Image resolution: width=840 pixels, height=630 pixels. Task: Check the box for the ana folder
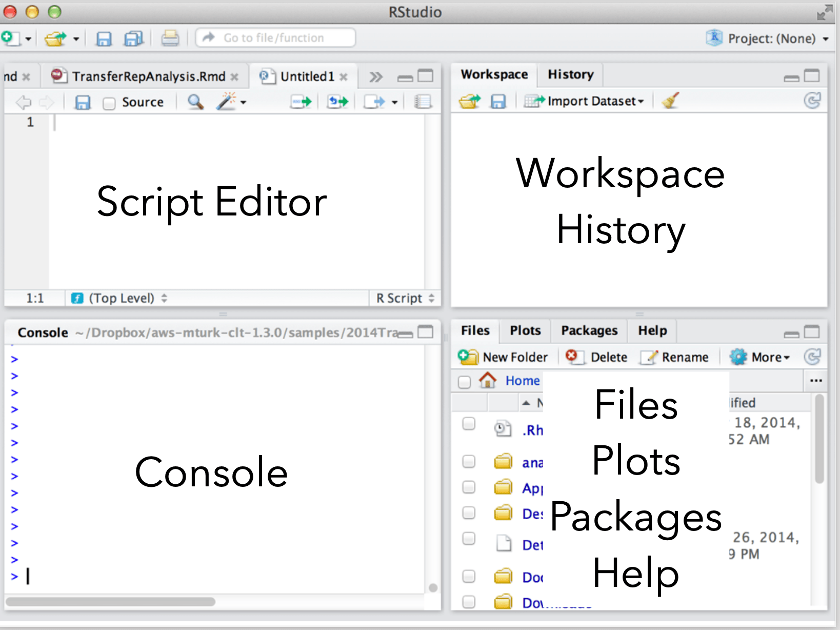tap(469, 462)
